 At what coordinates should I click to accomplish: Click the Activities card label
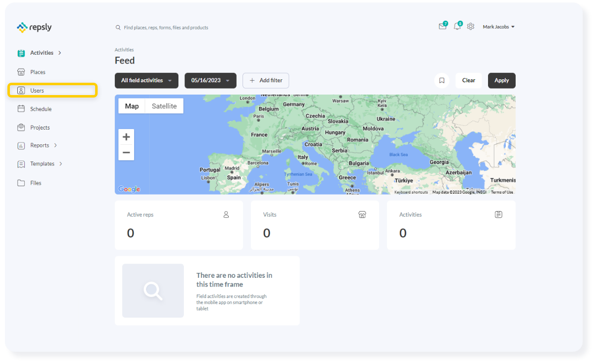click(x=411, y=215)
